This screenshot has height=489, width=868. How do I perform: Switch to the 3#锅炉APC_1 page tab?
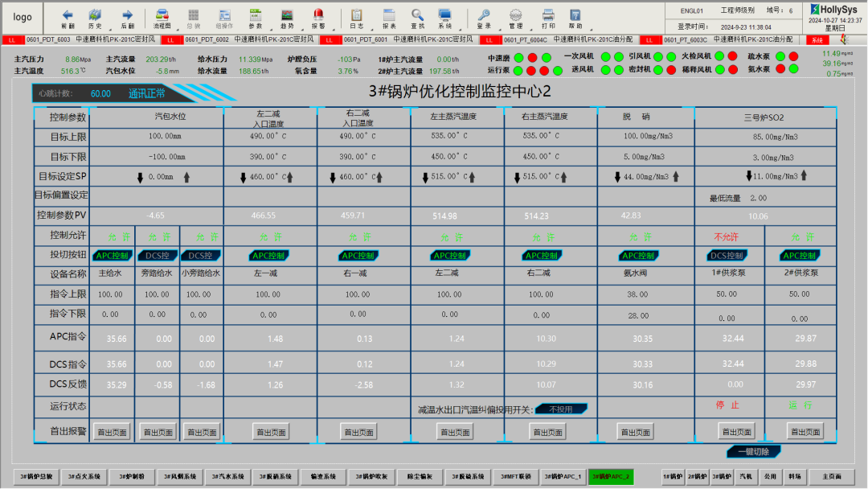pyautogui.click(x=563, y=477)
